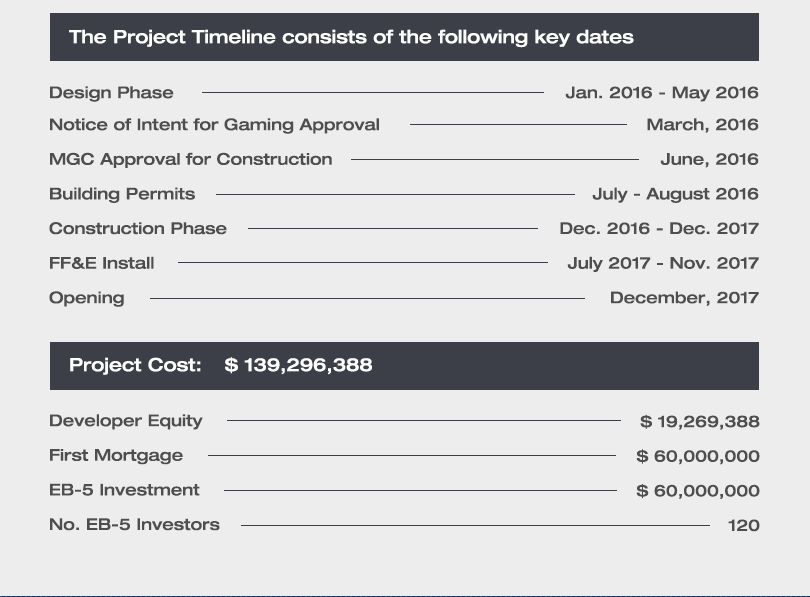
Task: Click the $19,269,388 equity amount
Action: coord(699,422)
